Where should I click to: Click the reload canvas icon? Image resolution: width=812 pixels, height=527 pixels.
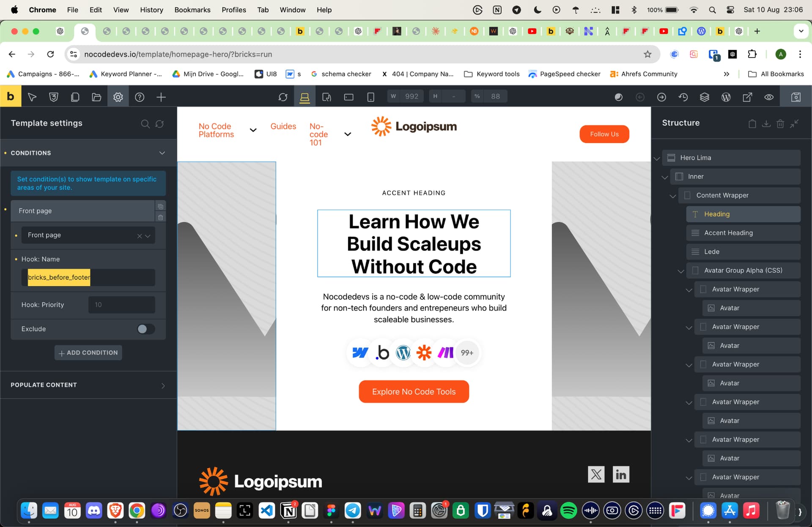[x=283, y=97]
